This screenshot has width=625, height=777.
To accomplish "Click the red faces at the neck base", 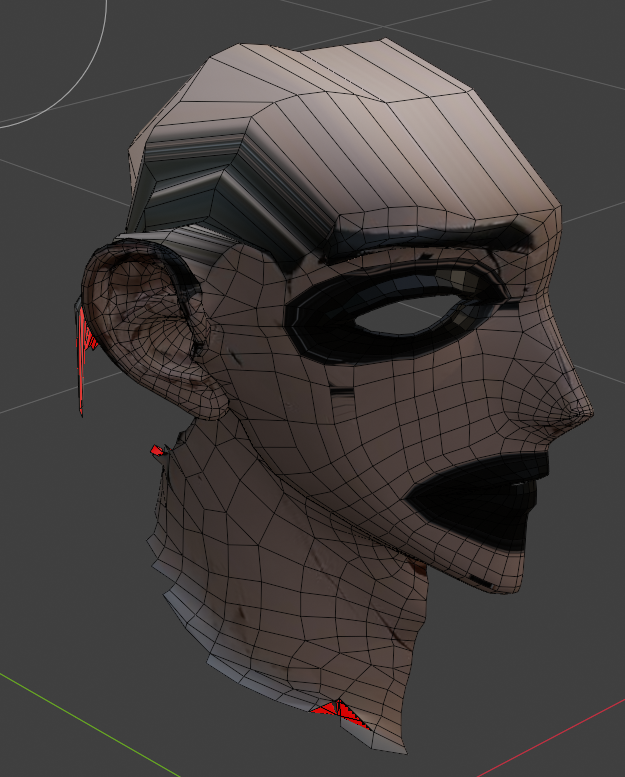I will coord(337,711).
